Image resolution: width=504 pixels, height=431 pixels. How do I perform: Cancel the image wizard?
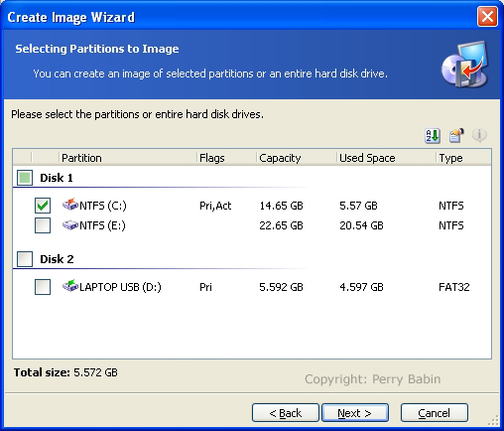[x=435, y=413]
